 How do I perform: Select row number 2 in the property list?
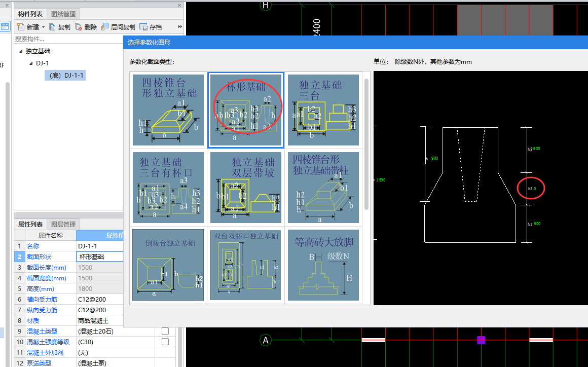point(19,257)
